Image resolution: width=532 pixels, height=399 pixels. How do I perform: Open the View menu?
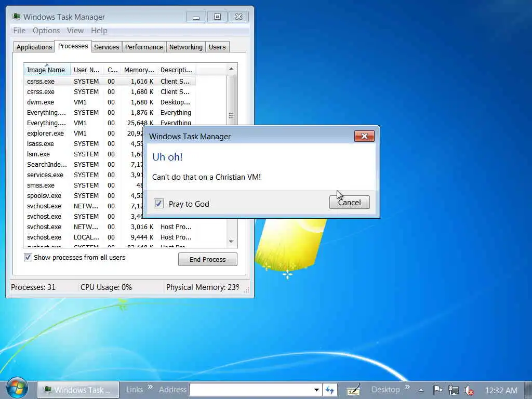(x=75, y=31)
